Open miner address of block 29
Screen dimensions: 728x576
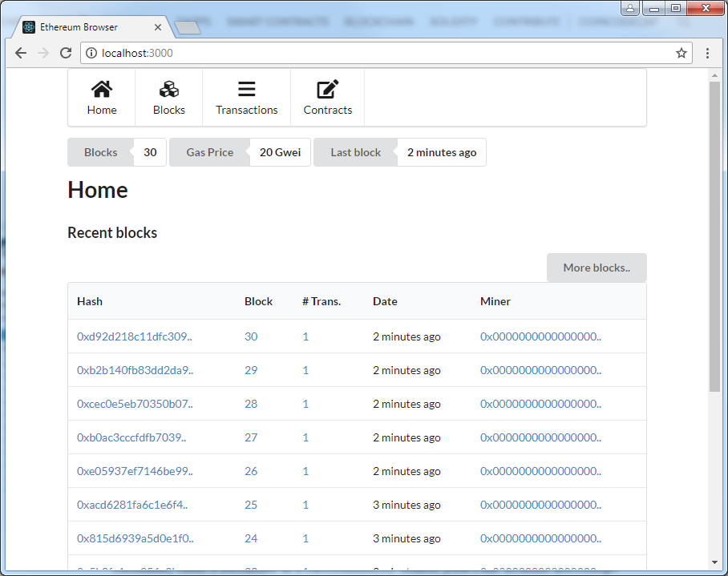click(540, 370)
